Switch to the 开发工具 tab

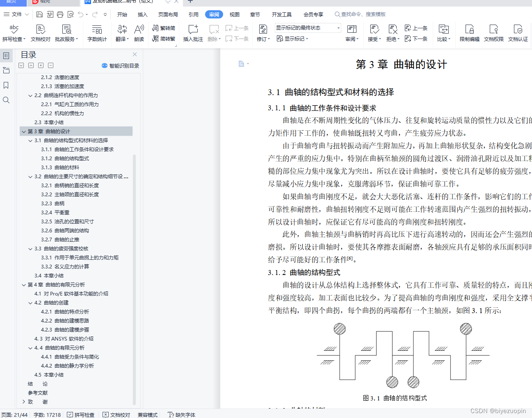click(281, 14)
